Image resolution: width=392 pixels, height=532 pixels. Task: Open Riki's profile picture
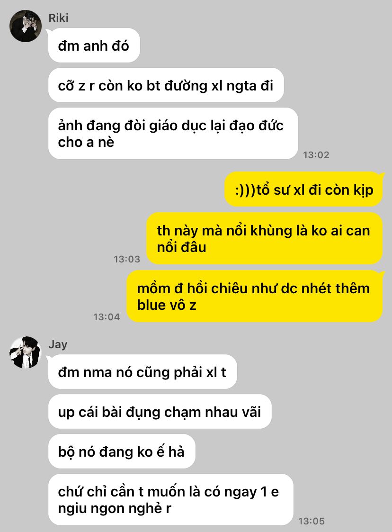[x=26, y=26]
